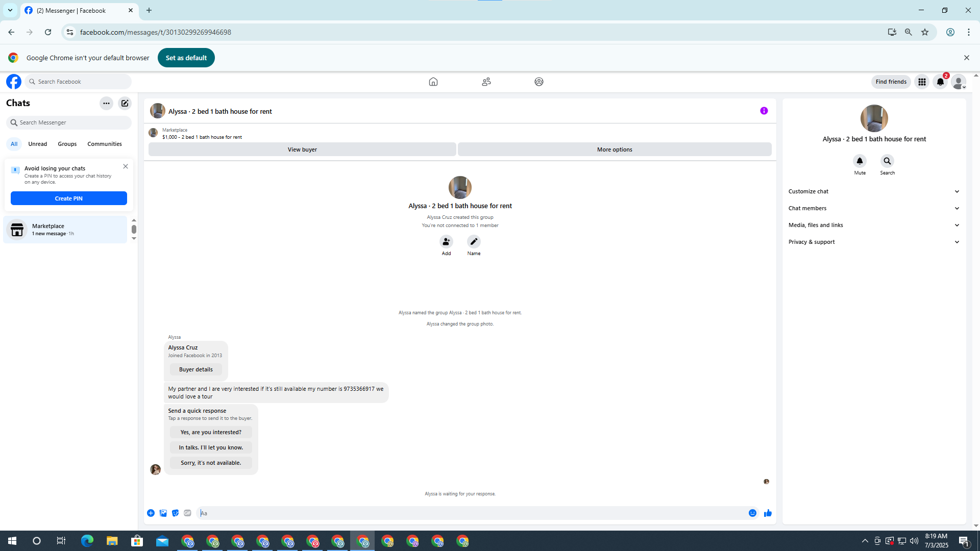The height and width of the screenshot is (551, 980).
Task: Open the emoji picker in message box
Action: click(752, 513)
